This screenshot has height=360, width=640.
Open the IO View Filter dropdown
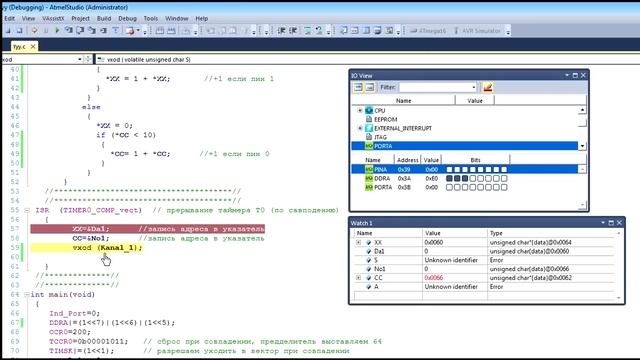[473, 87]
